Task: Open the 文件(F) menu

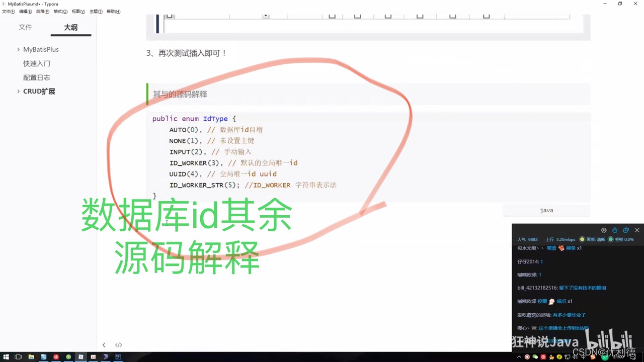Action: coord(9,12)
